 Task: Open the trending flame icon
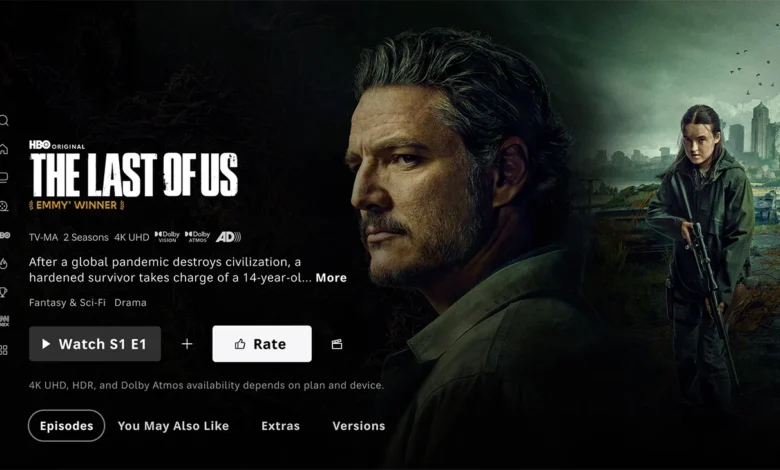click(x=4, y=263)
